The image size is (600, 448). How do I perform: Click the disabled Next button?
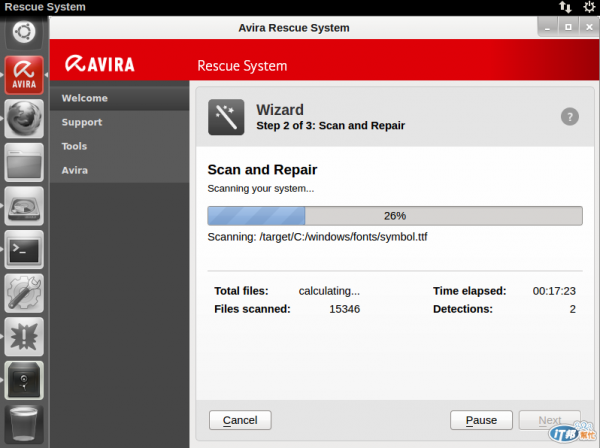549,420
